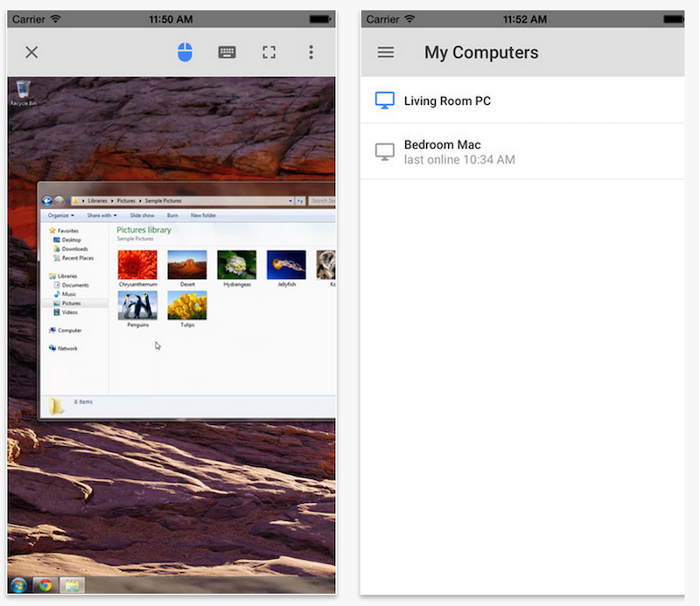This screenshot has width=700, height=606.
Task: Click the Windows Explorer taskbar icon
Action: 73,586
